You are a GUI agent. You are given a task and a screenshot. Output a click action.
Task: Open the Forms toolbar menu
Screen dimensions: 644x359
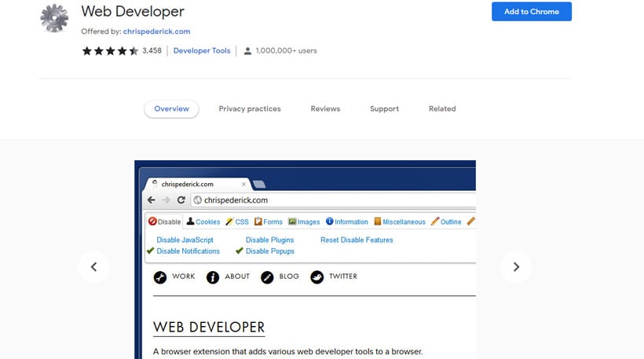click(x=268, y=222)
